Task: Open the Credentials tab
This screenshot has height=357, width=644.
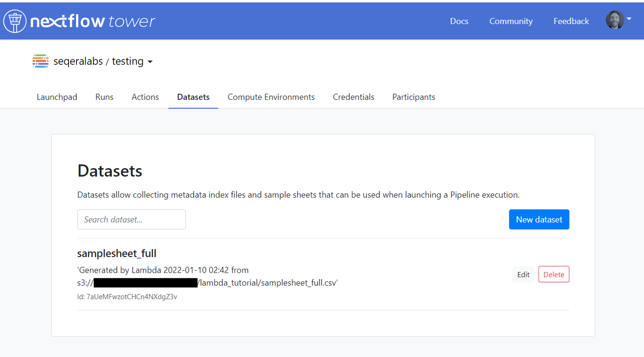Action: click(353, 97)
